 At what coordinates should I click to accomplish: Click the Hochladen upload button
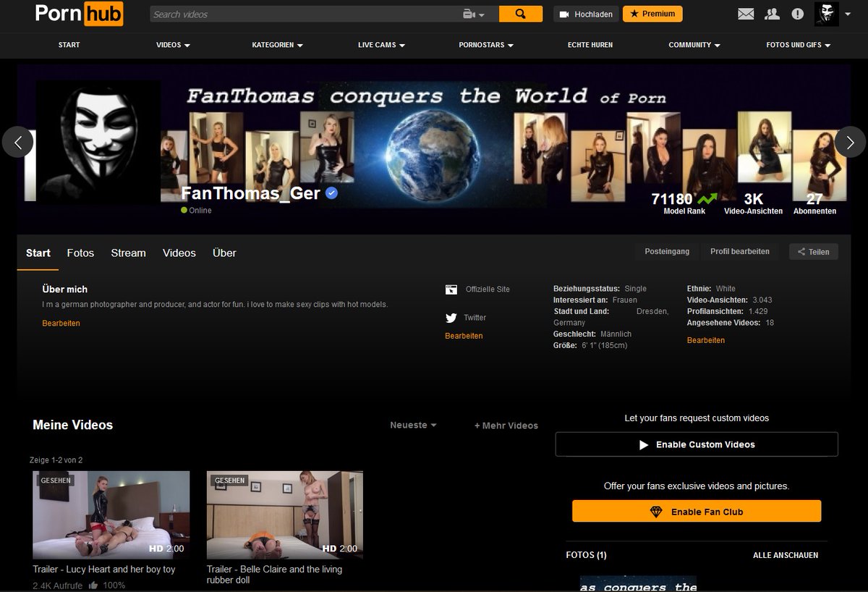(x=587, y=14)
